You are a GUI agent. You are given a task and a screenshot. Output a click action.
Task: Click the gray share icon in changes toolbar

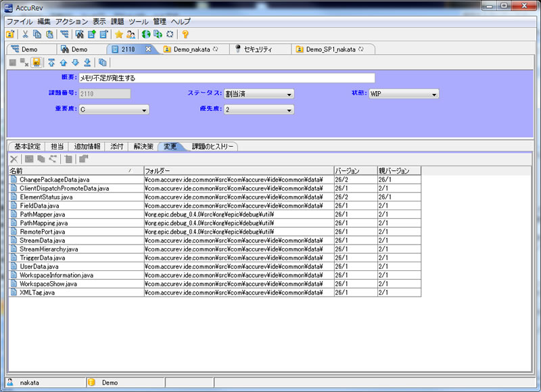click(53, 159)
